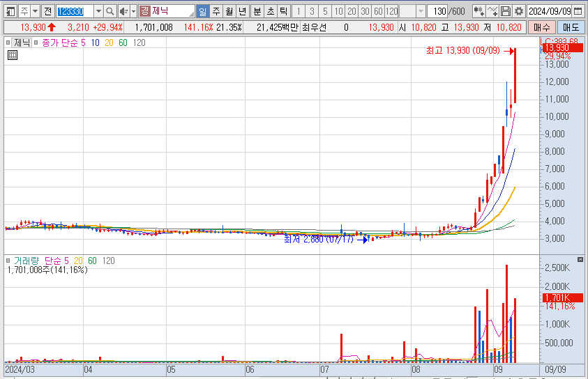The image size is (588, 379).
Task: Click the 최저 2,880 (07/17) annotation
Action: 319,239
